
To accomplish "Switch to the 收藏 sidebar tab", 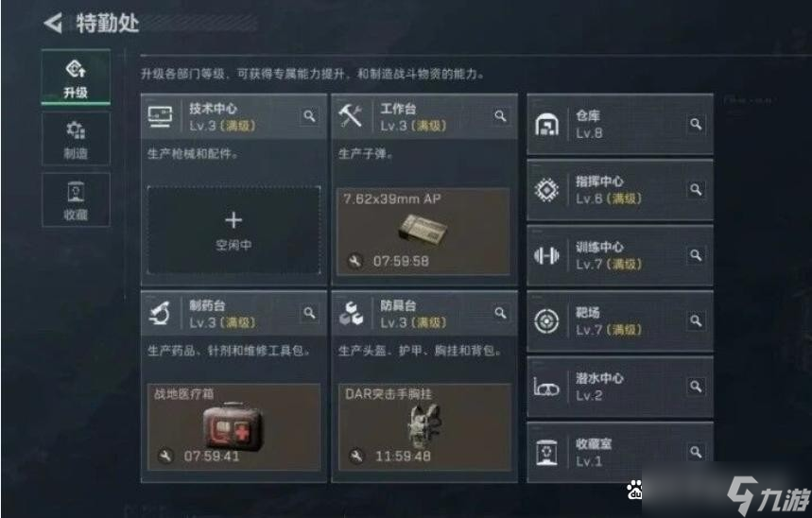I will click(x=76, y=200).
